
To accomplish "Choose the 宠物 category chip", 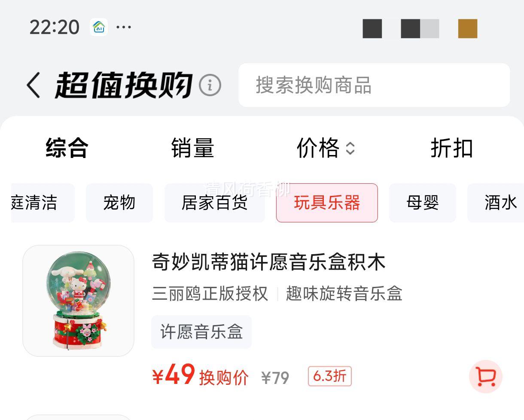I will coord(119,203).
